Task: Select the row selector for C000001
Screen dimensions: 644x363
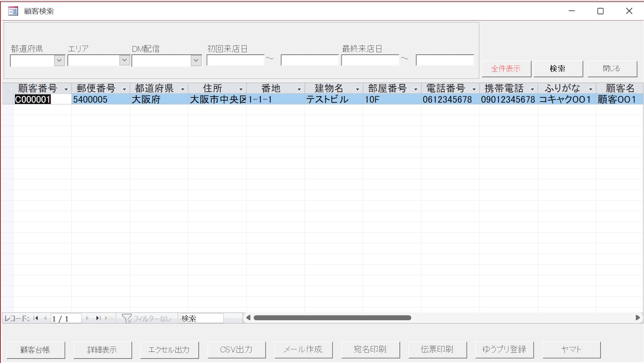Action: coord(7,99)
